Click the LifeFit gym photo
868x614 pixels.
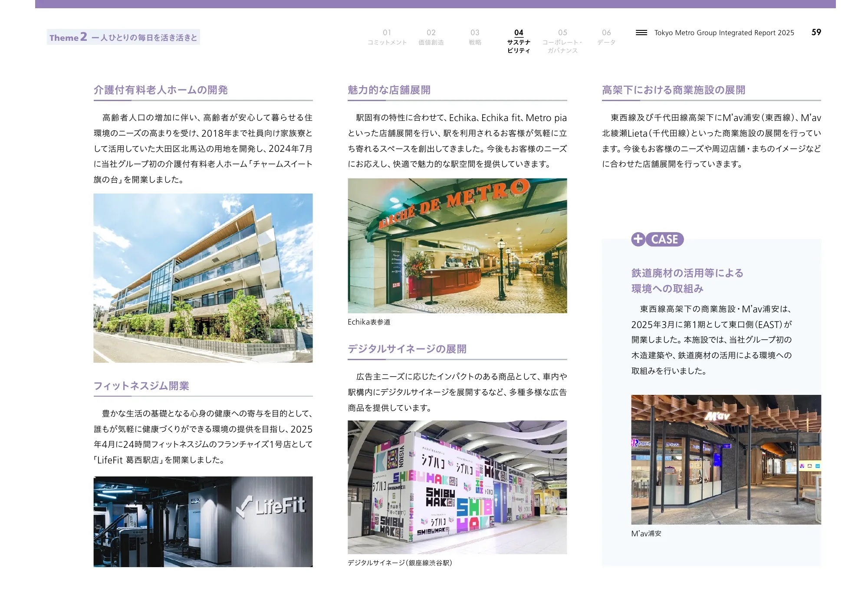pos(203,522)
